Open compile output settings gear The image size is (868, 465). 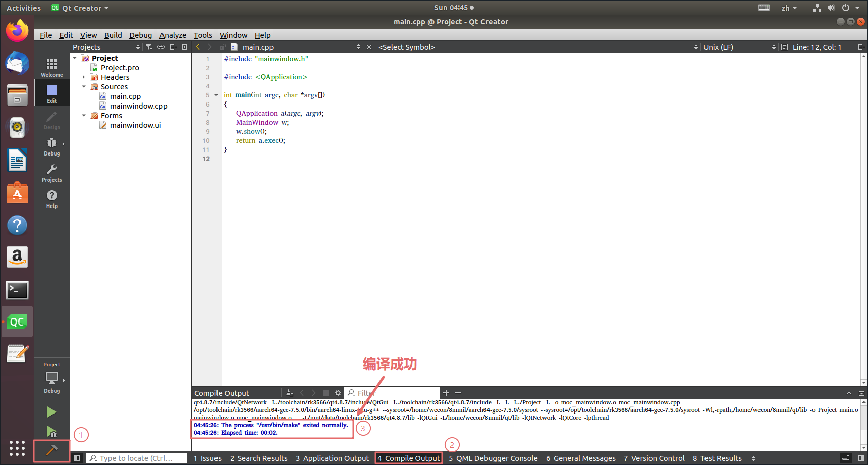(x=338, y=393)
